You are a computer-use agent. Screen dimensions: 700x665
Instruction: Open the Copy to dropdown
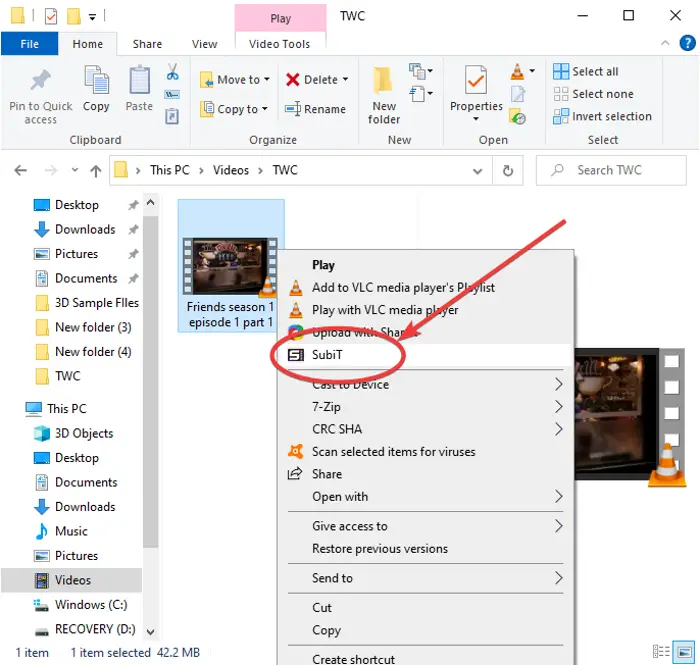[234, 109]
